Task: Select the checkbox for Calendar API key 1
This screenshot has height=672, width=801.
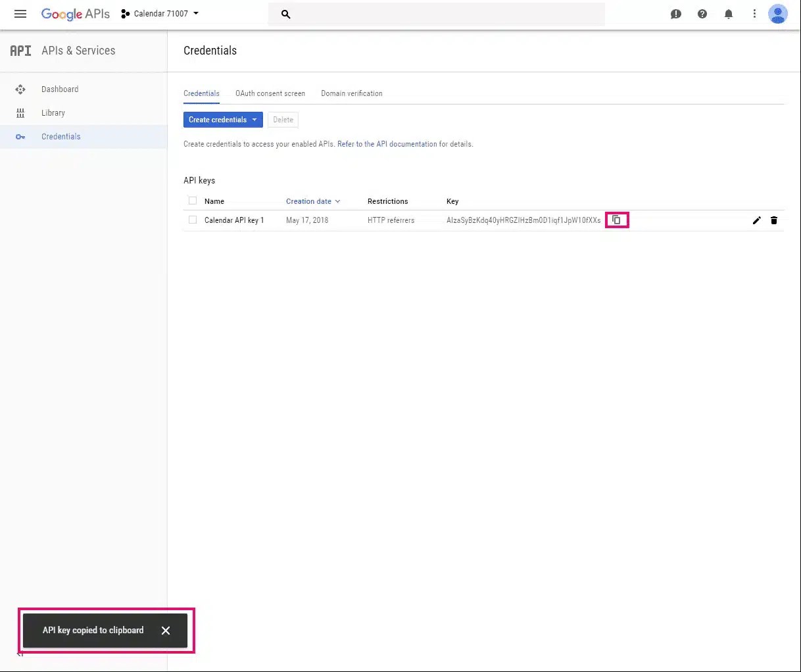Action: click(192, 220)
